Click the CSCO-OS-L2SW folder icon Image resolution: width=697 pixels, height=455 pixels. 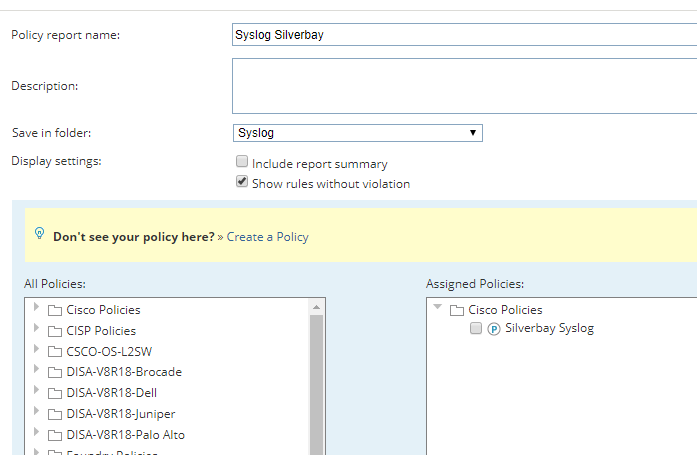click(55, 351)
